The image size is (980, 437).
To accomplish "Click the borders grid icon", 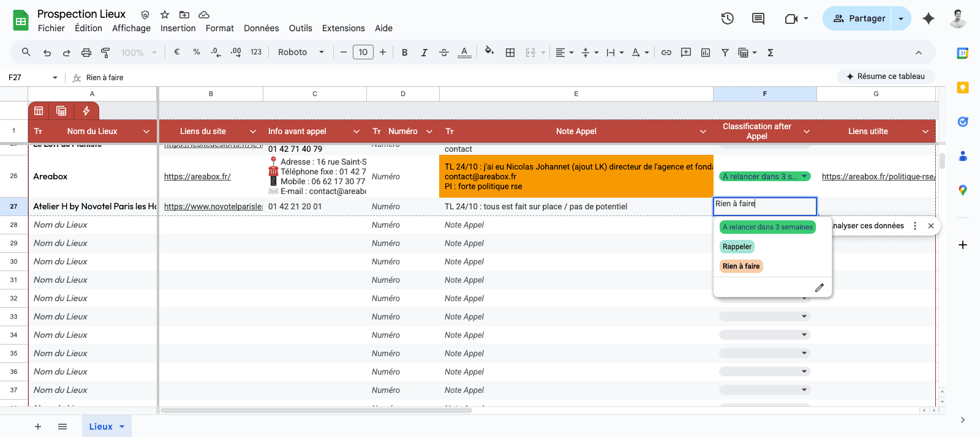I will pos(510,53).
